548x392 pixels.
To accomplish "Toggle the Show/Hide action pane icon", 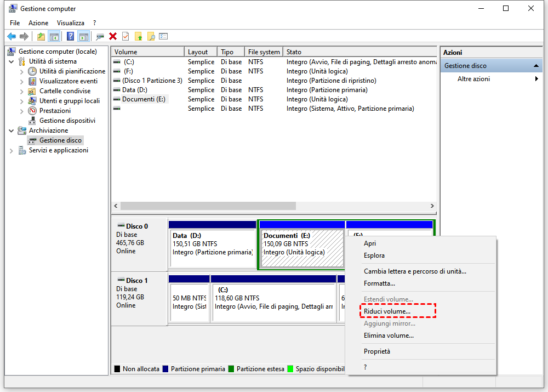I will pos(83,36).
